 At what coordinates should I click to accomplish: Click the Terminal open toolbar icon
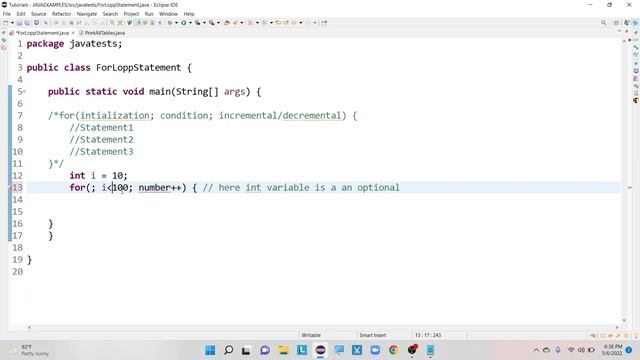(x=36, y=23)
